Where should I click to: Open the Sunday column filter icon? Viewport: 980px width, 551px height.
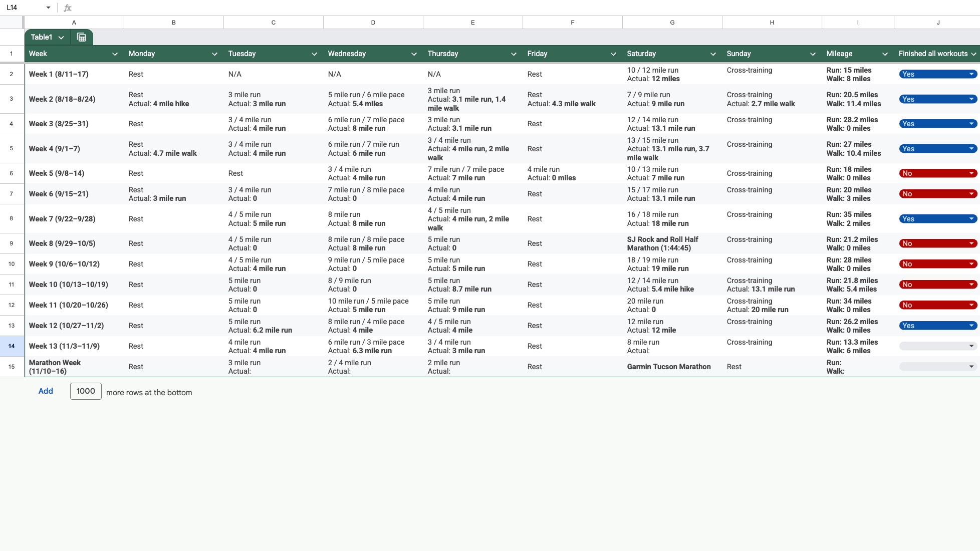coord(812,54)
